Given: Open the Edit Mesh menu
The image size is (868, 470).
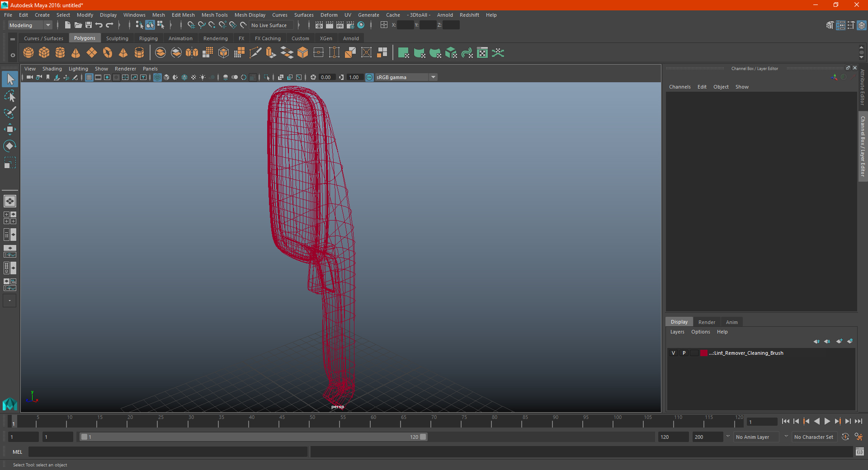Looking at the screenshot, I should point(183,15).
